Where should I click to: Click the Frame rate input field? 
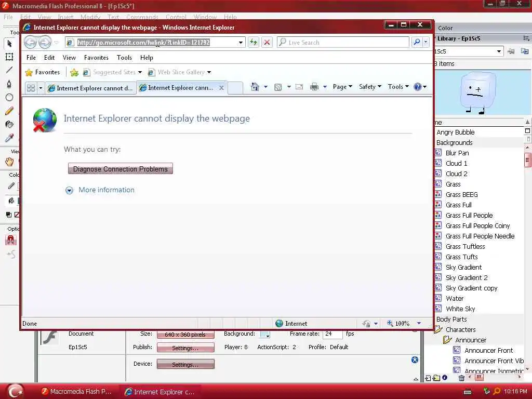click(x=332, y=334)
